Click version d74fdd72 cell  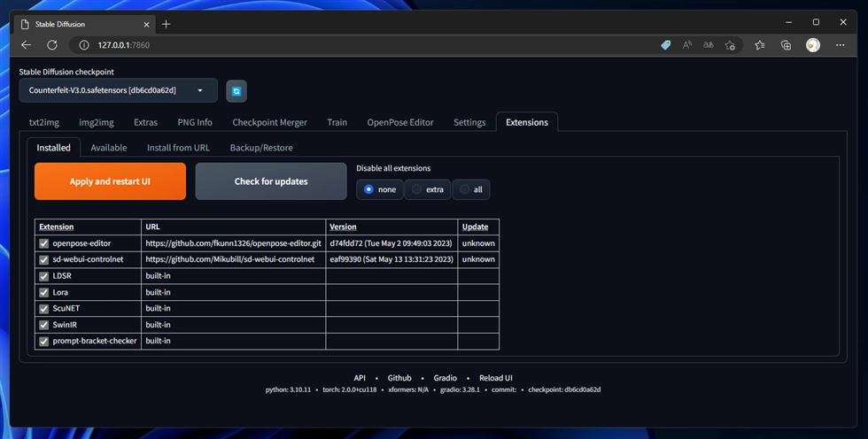click(x=391, y=243)
